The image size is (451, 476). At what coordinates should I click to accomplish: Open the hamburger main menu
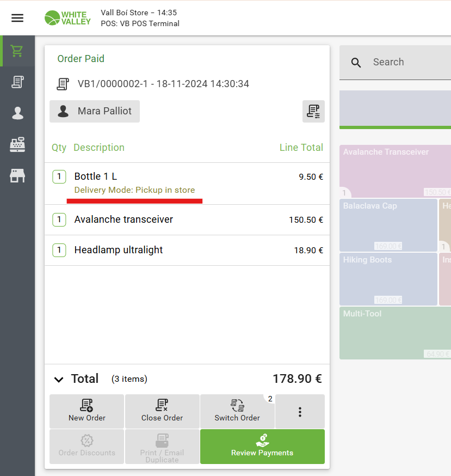pyautogui.click(x=17, y=18)
